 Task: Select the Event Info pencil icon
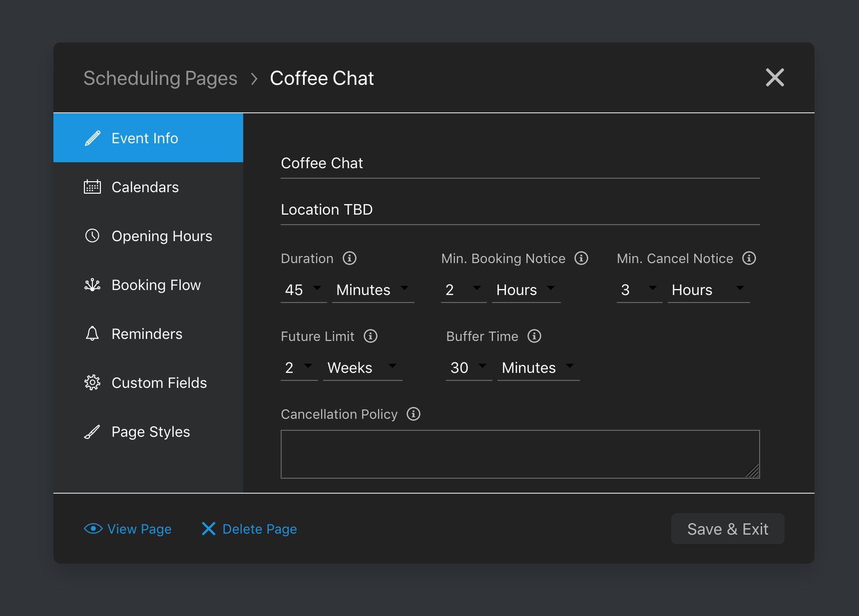tap(92, 138)
